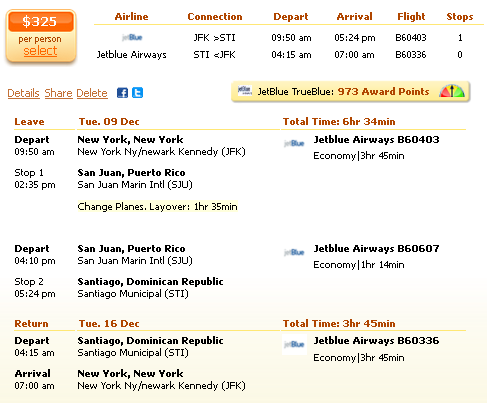This screenshot has width=487, height=403.
Task: Click the JetBlue icon in TrueBlue banner
Action: click(245, 91)
